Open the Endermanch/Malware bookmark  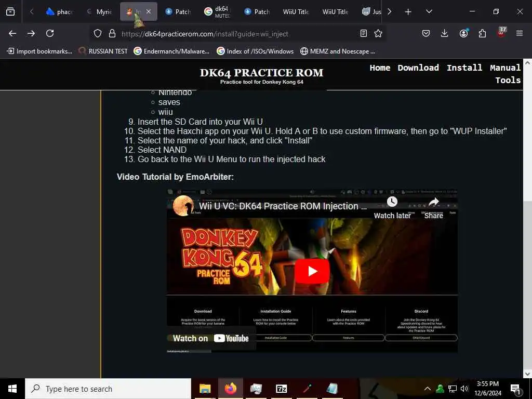171,51
